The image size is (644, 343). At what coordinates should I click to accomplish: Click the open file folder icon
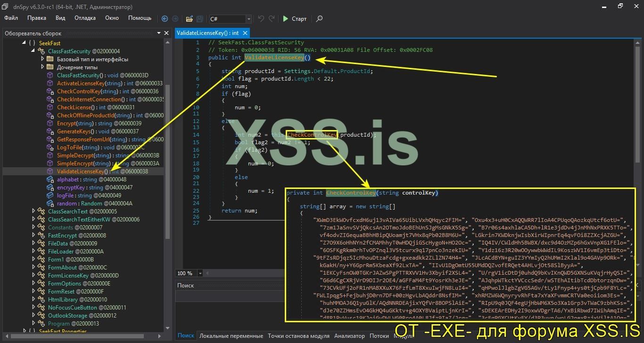coord(189,19)
